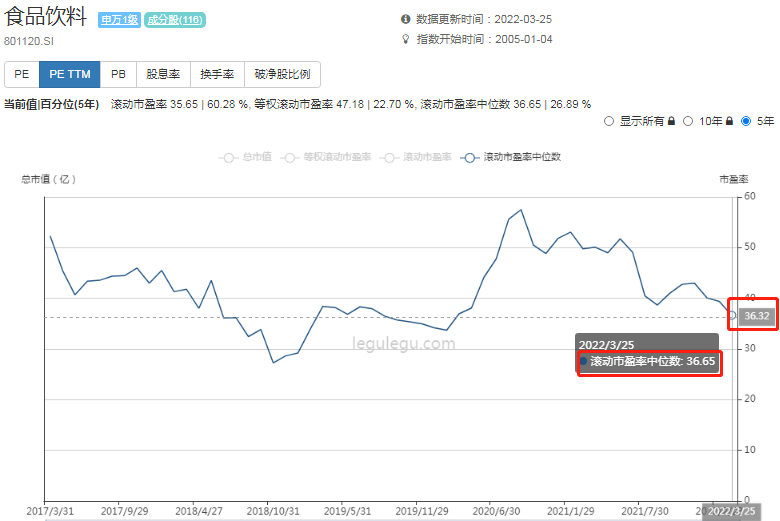
Task: Click the 总市值（亿） axis title
Action: tap(48, 179)
